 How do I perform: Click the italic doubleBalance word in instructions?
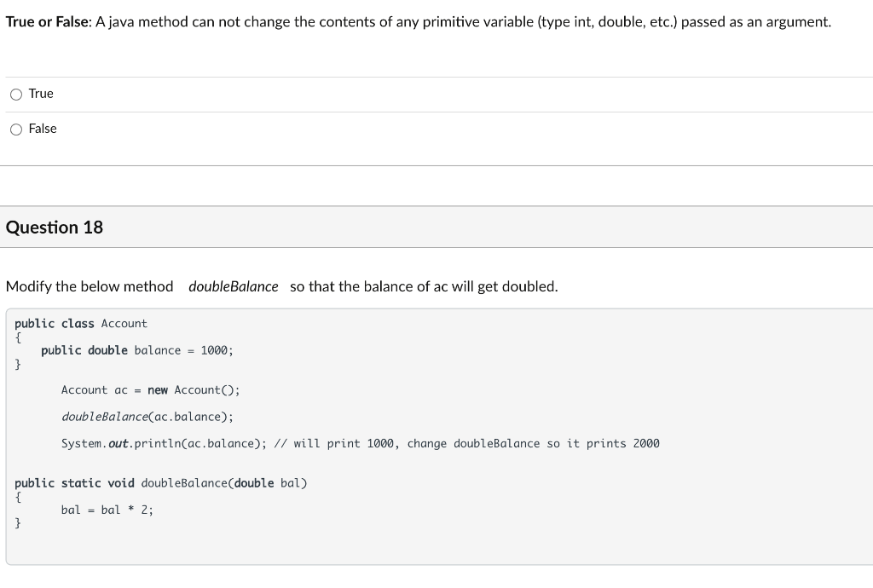point(234,286)
